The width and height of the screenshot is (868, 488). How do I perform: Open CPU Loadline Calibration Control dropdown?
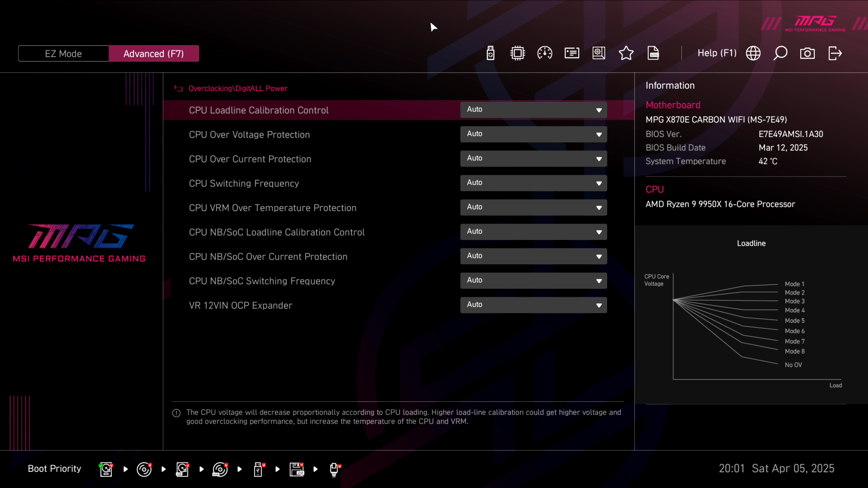coord(533,110)
